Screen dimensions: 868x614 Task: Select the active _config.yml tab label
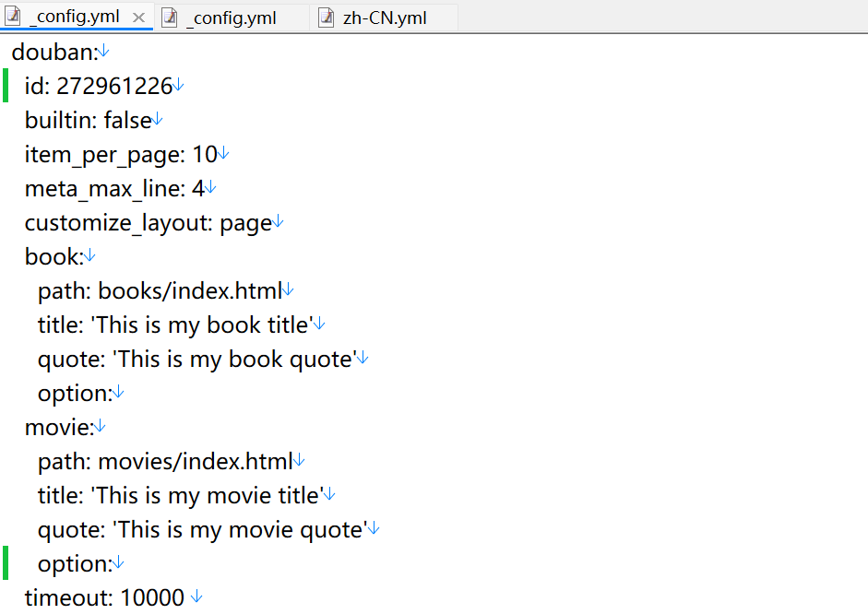click(x=74, y=17)
